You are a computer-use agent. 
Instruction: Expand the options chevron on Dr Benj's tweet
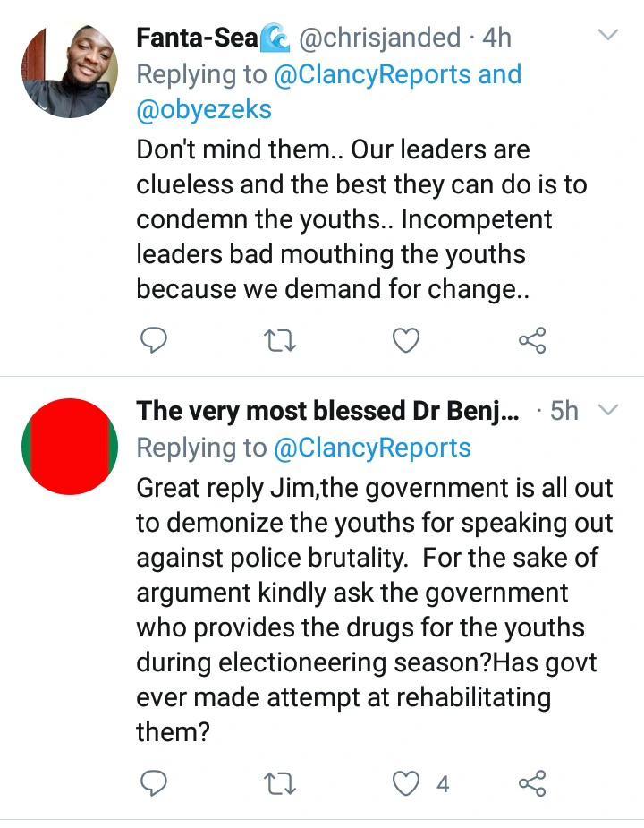pyautogui.click(x=608, y=410)
